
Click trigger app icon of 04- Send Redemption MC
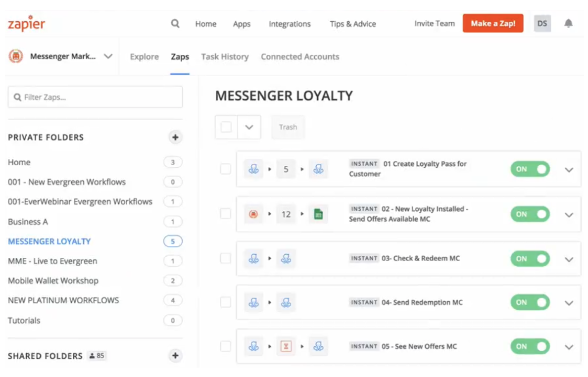(x=253, y=302)
